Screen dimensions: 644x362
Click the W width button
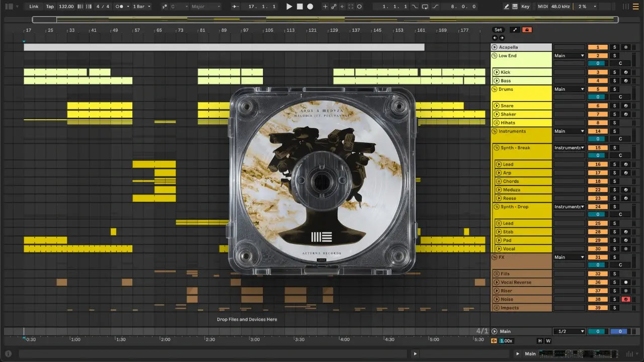tap(548, 341)
